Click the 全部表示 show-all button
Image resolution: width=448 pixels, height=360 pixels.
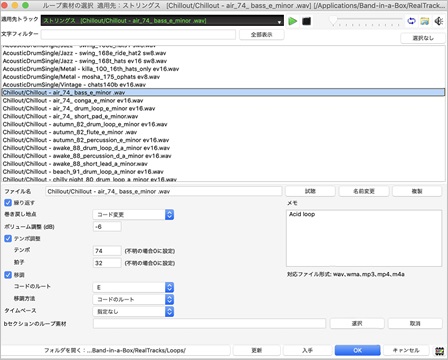tap(262, 34)
